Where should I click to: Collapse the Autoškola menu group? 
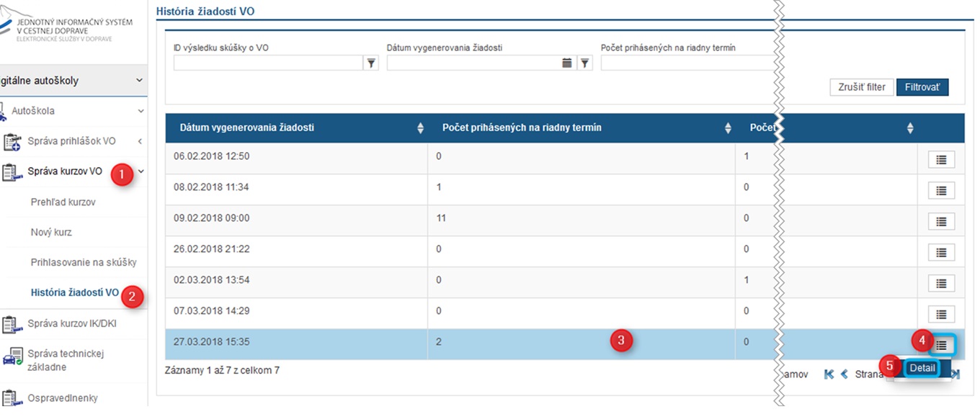point(141,111)
